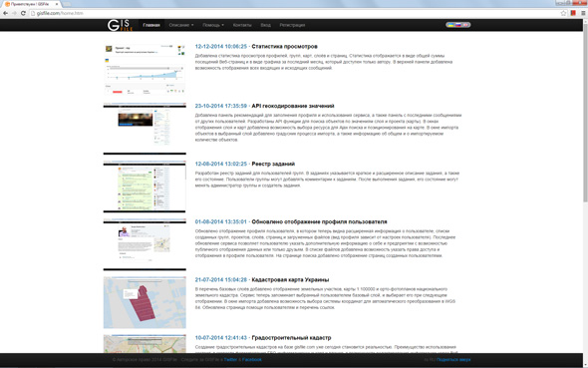The image size is (588, 368).
Task: Click the GIS File logo
Action: pos(120,25)
